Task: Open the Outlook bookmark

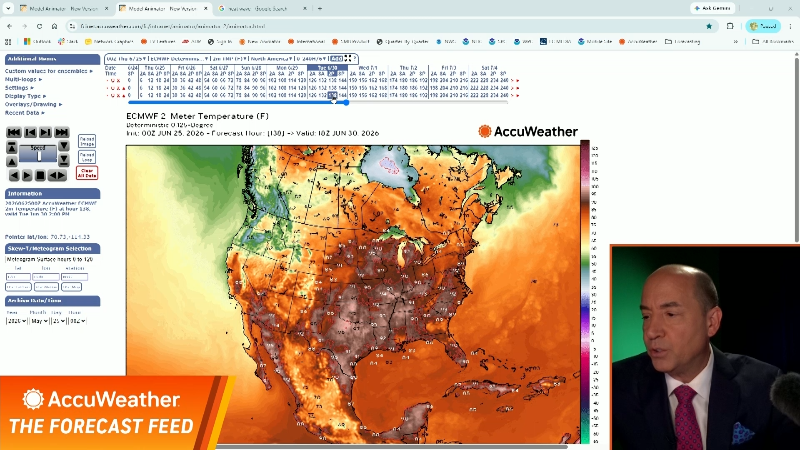Action: 37,42
